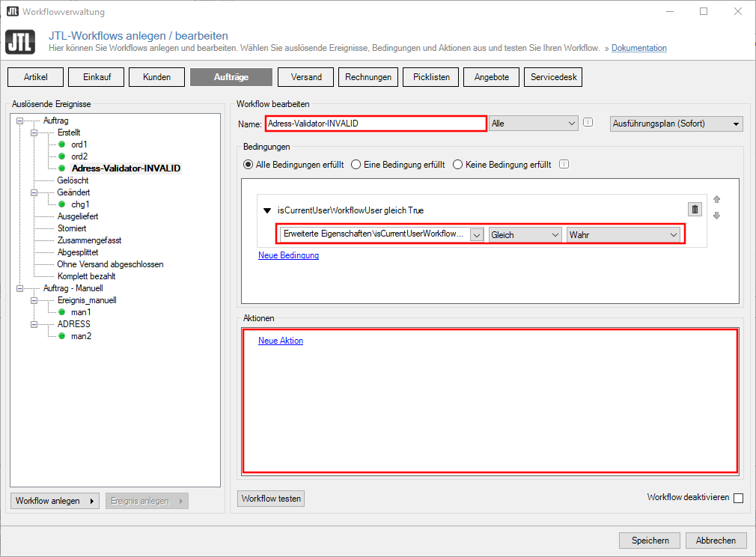Select Ohne Versand abgeschlossen event
Viewport: 756px width, 557px height.
[x=111, y=264]
